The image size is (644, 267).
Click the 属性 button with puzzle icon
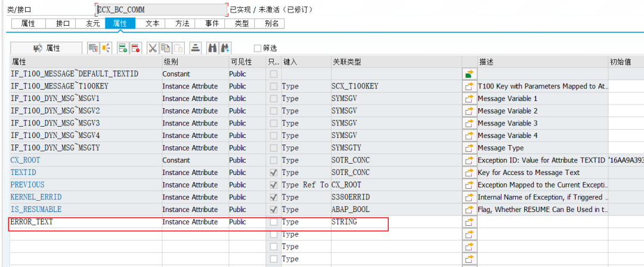pos(46,48)
